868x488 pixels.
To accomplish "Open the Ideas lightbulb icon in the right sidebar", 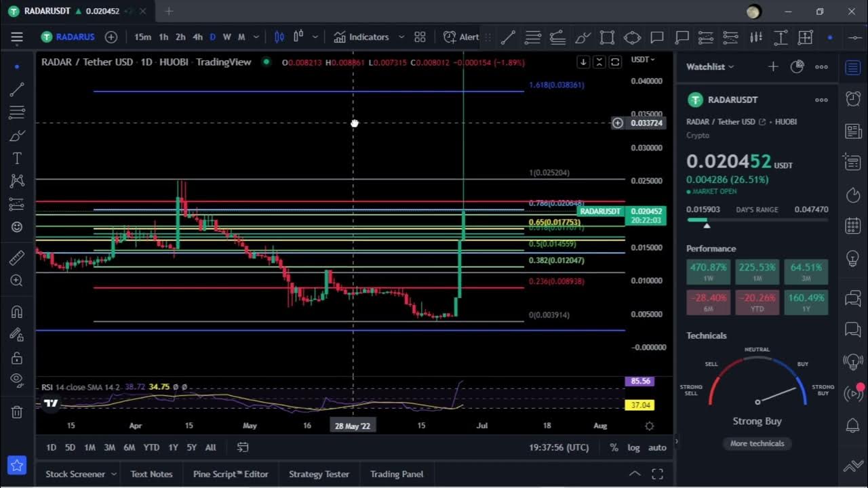I will tap(853, 258).
